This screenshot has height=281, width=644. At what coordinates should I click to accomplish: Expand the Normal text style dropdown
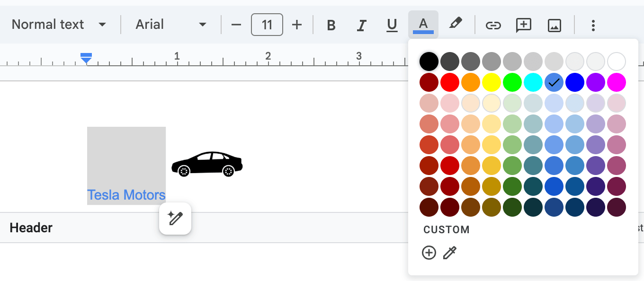tap(59, 25)
